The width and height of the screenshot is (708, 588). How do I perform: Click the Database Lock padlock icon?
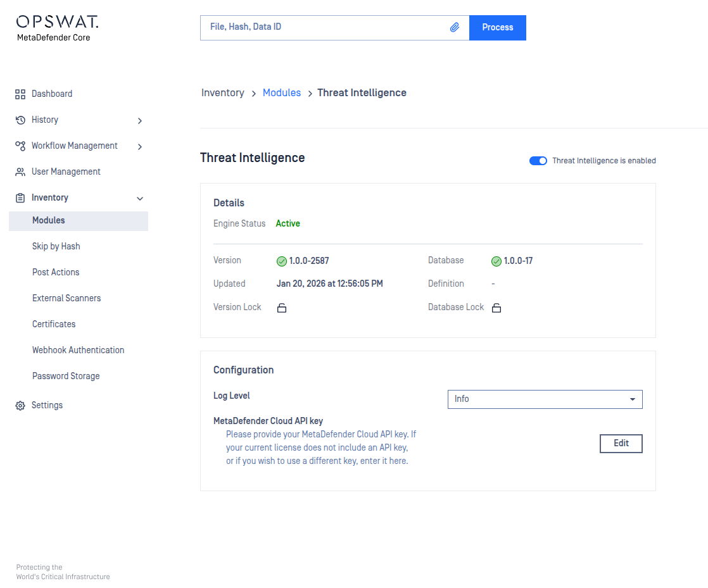click(496, 308)
